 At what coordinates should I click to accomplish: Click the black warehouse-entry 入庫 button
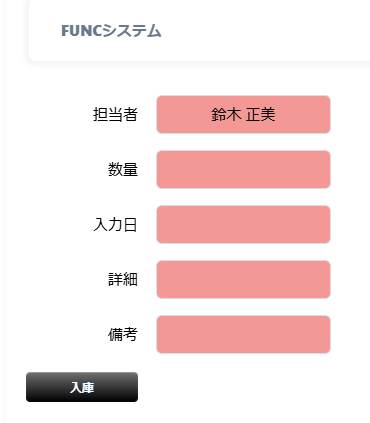[x=82, y=387]
